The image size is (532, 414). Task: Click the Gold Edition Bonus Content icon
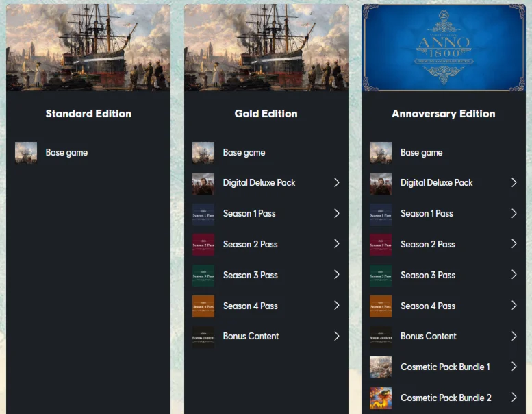coord(203,337)
